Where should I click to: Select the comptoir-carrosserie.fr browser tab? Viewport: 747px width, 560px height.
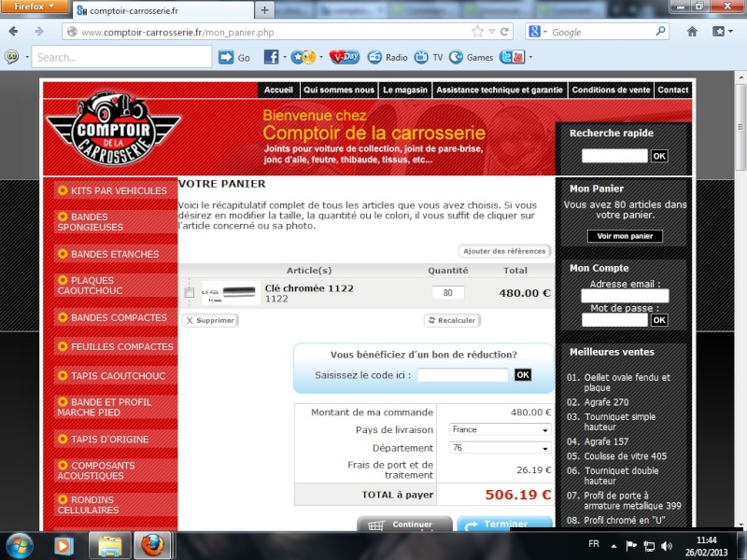pyautogui.click(x=163, y=10)
